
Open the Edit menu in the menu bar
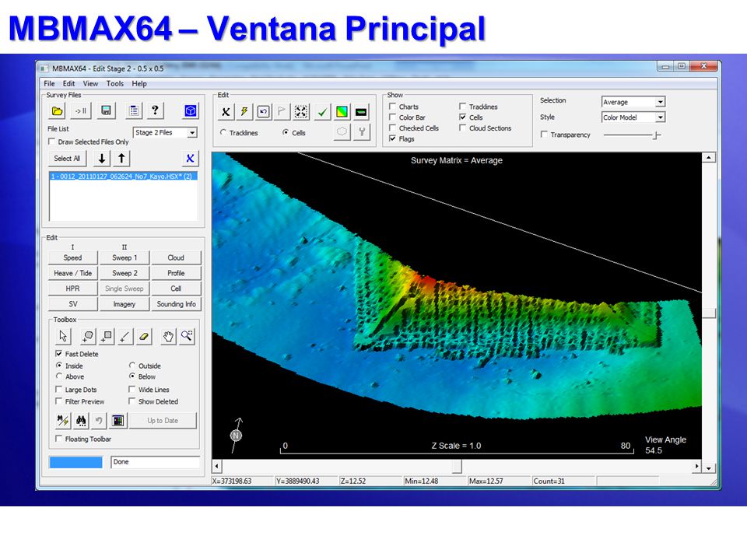click(69, 83)
